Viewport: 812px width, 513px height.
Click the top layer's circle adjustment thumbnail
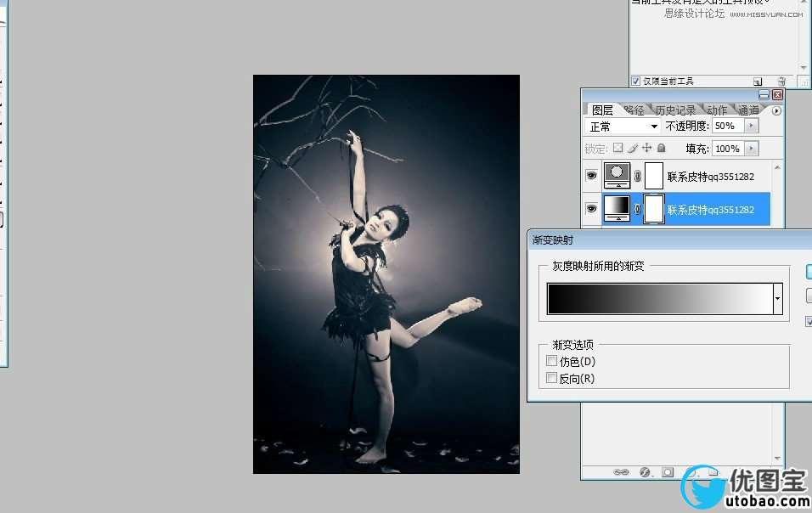click(x=617, y=176)
